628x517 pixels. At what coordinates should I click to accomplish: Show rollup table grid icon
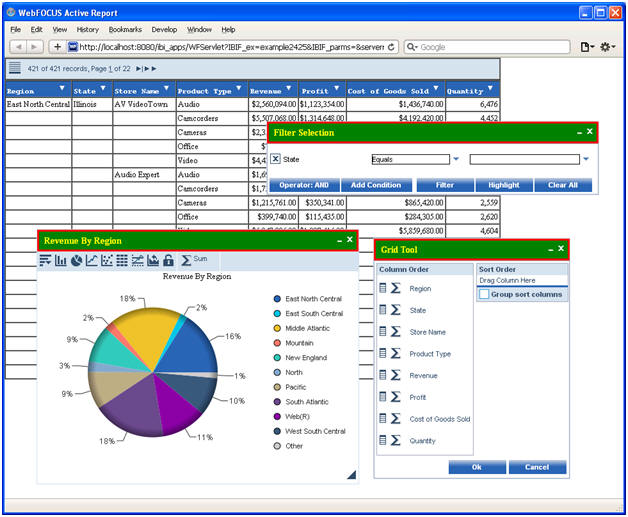[122, 260]
